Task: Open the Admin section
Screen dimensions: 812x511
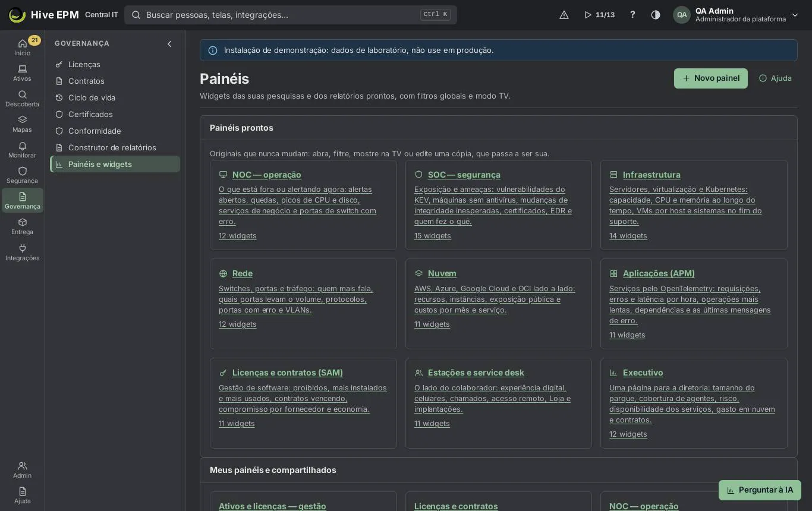Action: (23, 470)
